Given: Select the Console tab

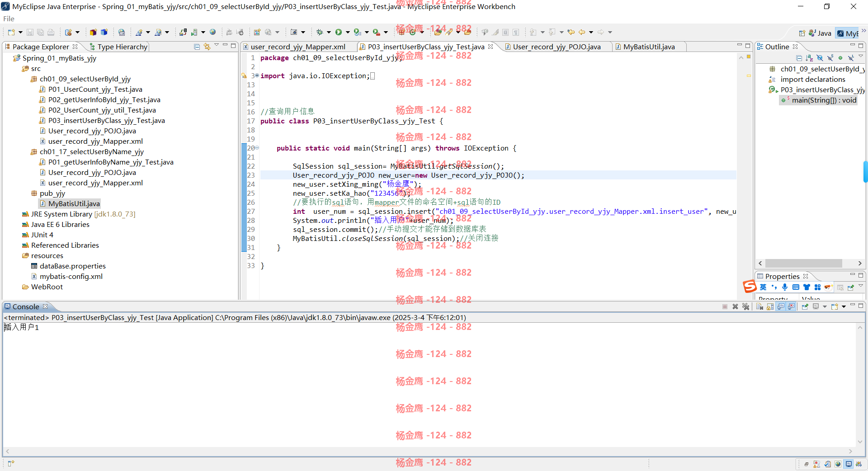Looking at the screenshot, I should [x=26, y=306].
